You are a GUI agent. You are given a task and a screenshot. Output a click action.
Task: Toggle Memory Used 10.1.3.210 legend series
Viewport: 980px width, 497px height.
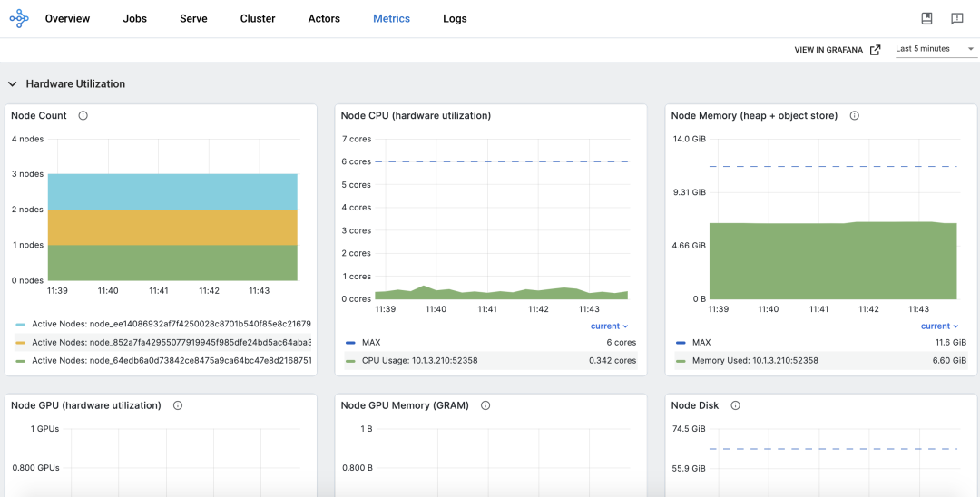755,361
